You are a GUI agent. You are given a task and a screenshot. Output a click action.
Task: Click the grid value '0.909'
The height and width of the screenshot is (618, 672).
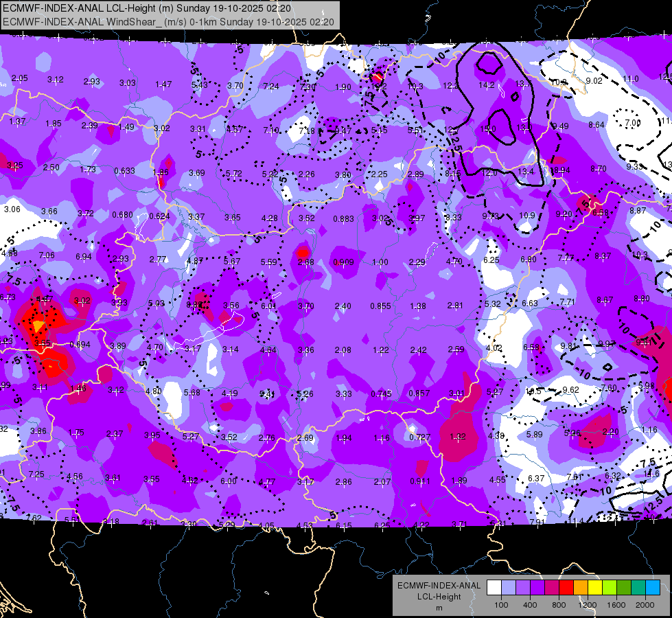pyautogui.click(x=344, y=262)
